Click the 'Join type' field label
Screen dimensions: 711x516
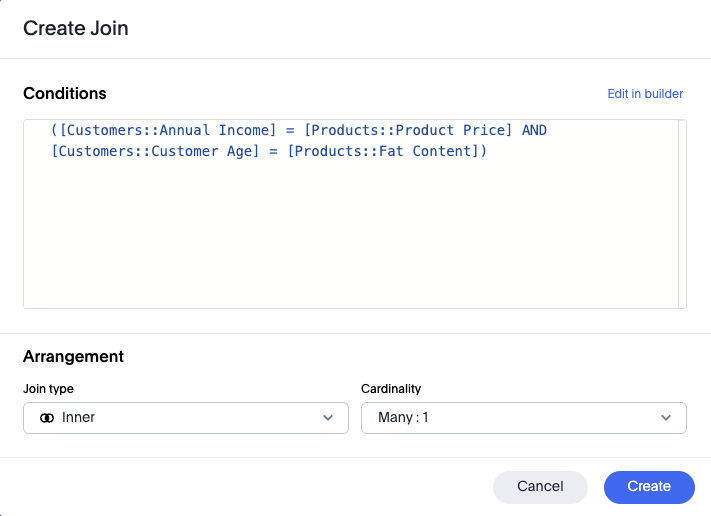48,389
